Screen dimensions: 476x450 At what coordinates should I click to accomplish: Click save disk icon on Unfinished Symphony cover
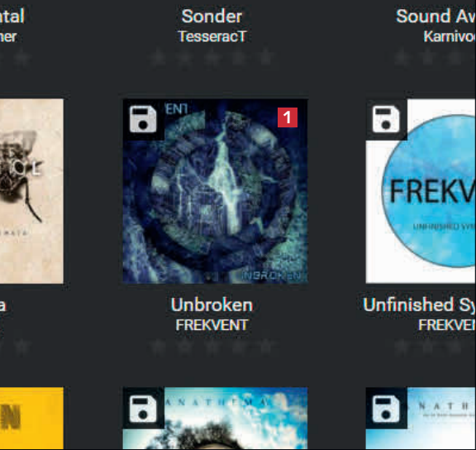[x=386, y=119]
